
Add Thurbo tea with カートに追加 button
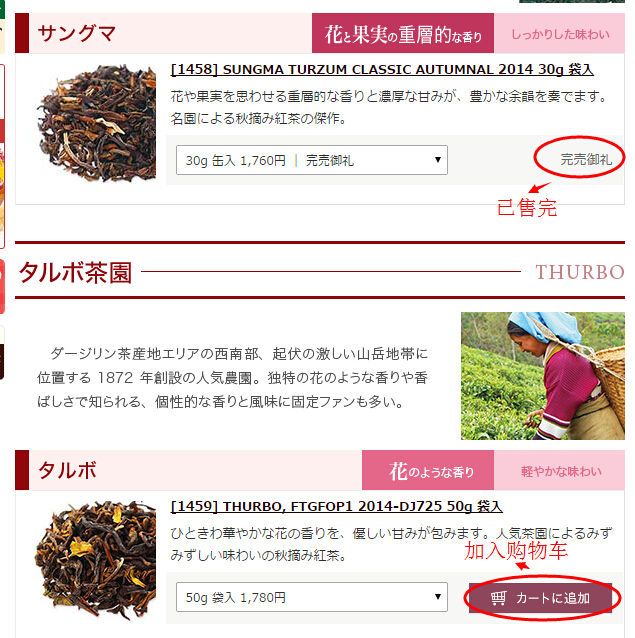(x=540, y=598)
